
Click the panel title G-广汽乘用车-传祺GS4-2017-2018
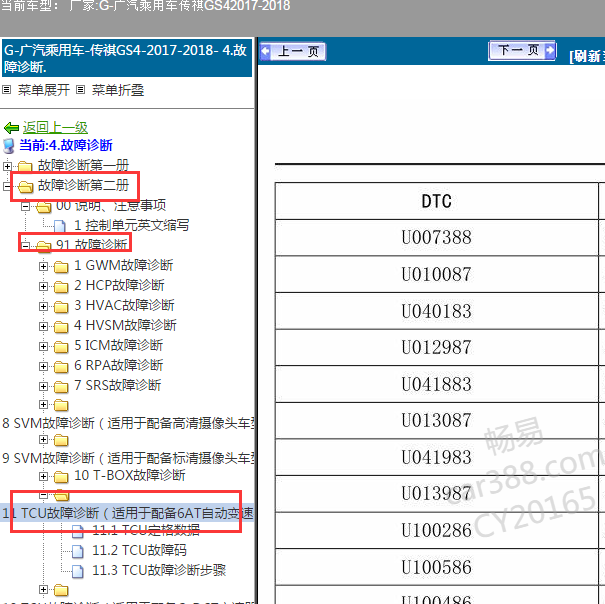126,58
